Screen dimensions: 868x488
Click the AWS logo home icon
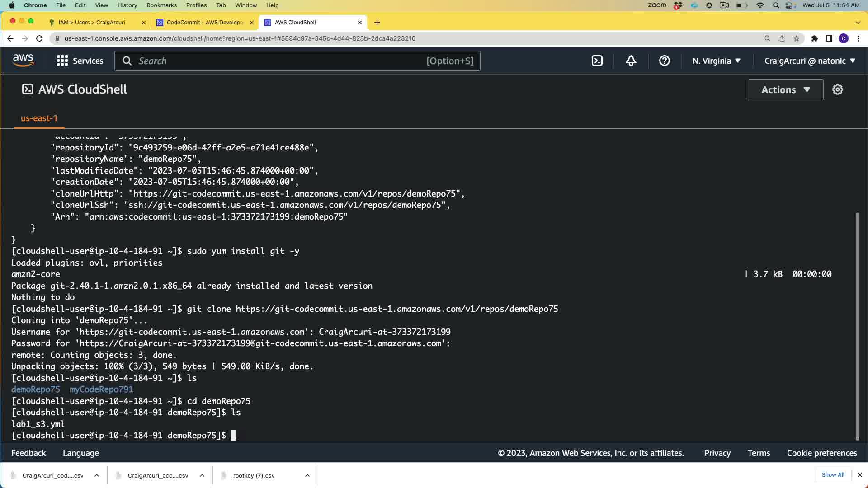coord(23,61)
